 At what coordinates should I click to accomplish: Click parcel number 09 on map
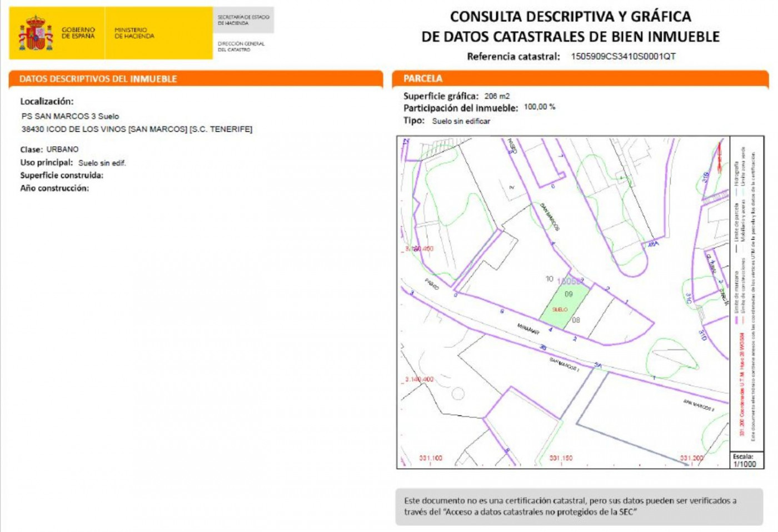(x=568, y=294)
